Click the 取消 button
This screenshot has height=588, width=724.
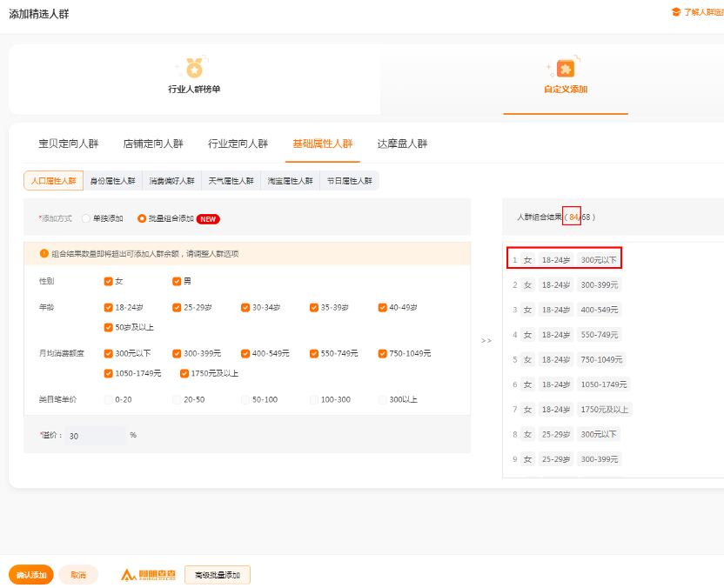78,575
